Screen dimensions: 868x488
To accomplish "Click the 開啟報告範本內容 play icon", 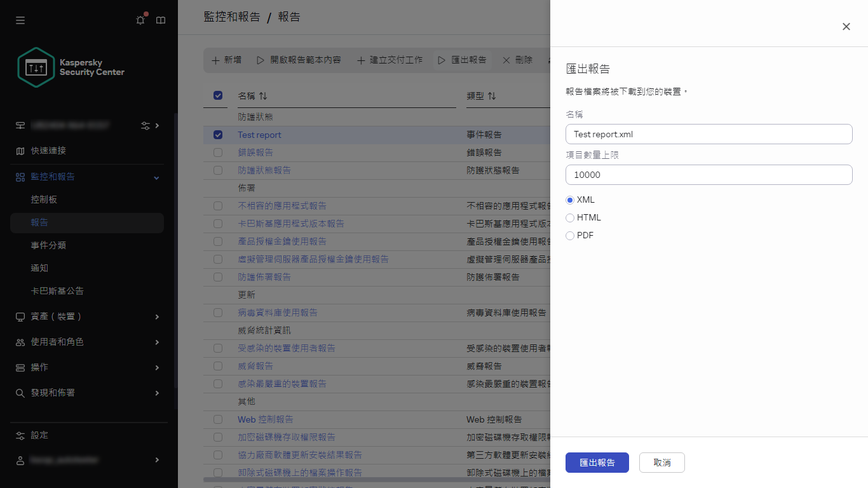I will click(x=260, y=60).
